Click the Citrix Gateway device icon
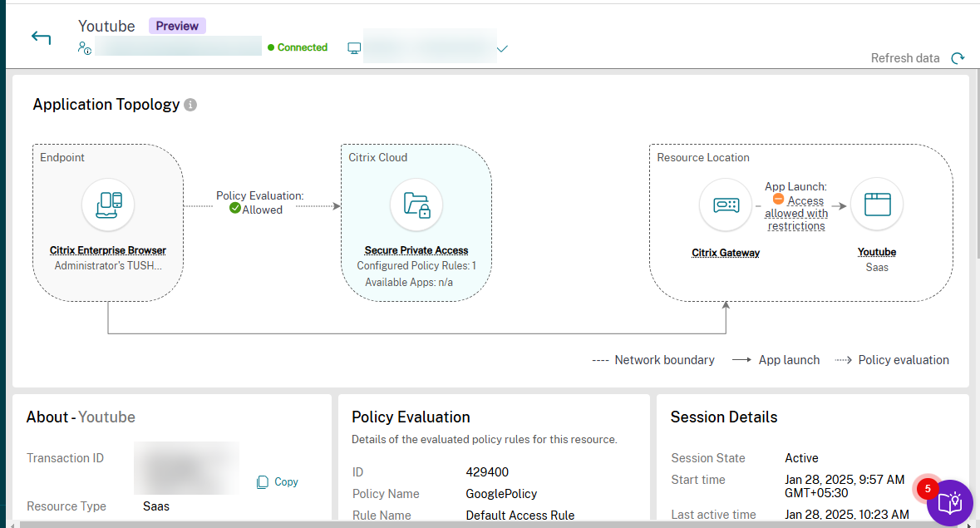980x528 pixels. point(726,205)
